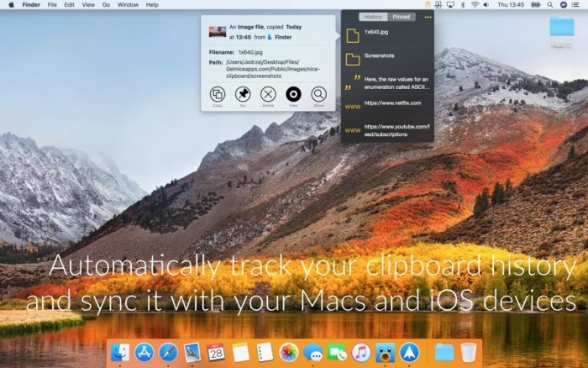Click the quote icon of the text clip
The width and height of the screenshot is (588, 368).
(x=353, y=82)
